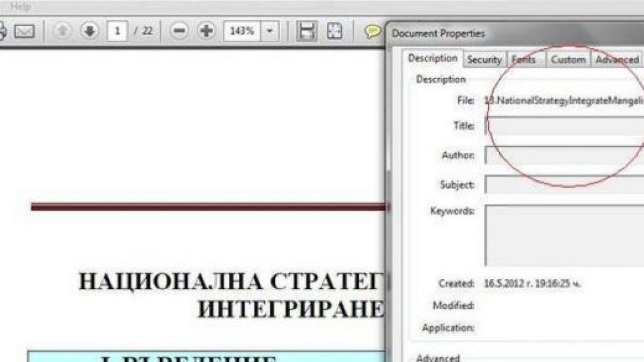Image resolution: width=644 pixels, height=362 pixels.
Task: Click the file name NationalStrategyIntegrate text
Action: point(563,100)
